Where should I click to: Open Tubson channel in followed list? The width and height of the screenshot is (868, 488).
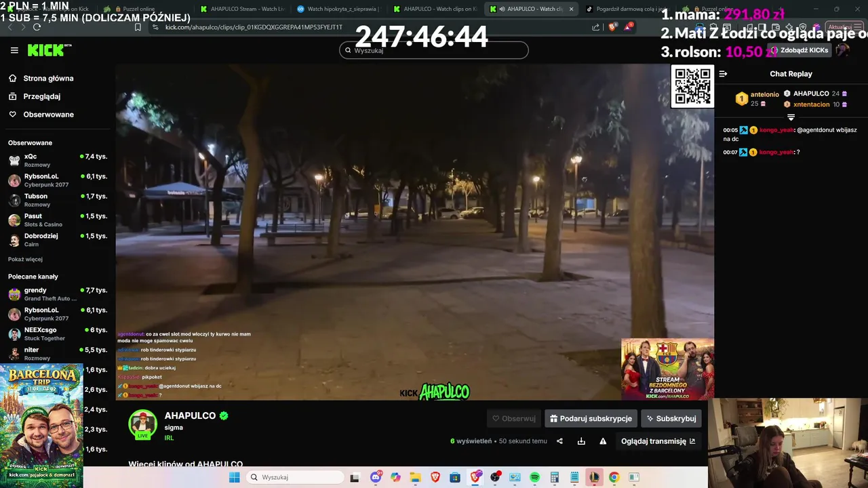pos(57,200)
